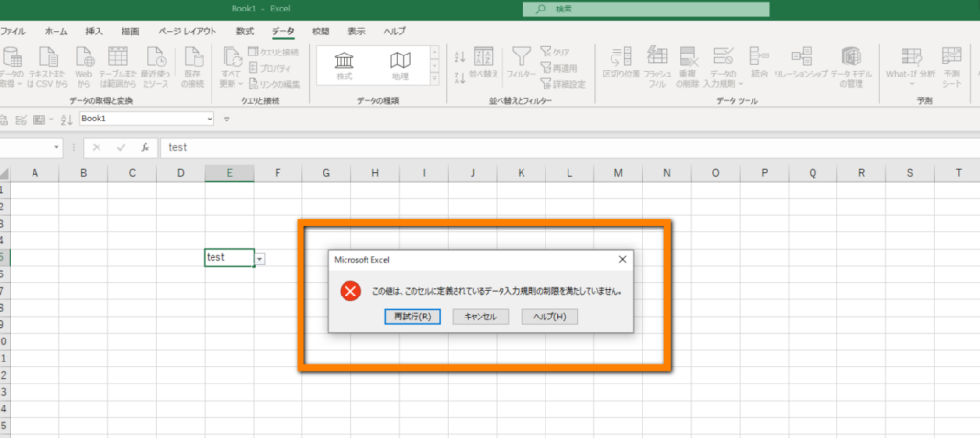Click the 再試行(R) button in dialog
This screenshot has width=980, height=438.
click(412, 317)
